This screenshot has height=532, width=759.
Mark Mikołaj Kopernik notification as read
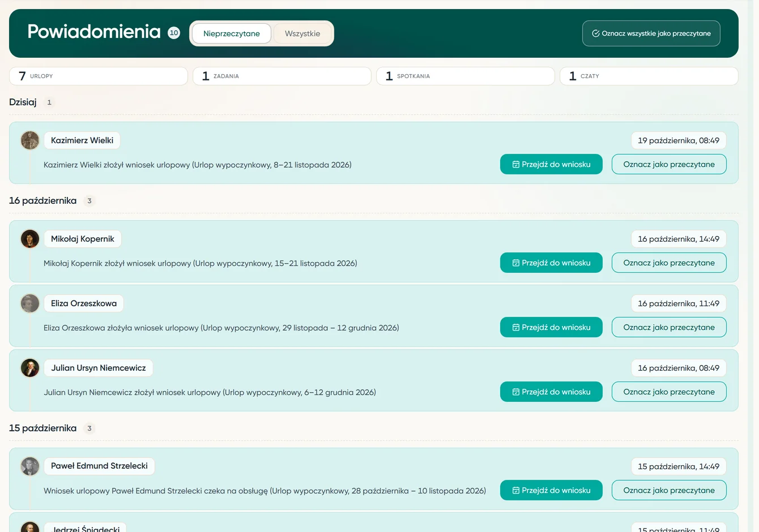[669, 263]
